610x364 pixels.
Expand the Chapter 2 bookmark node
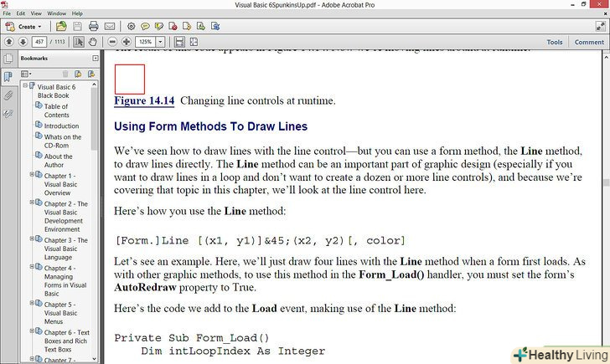coord(32,203)
